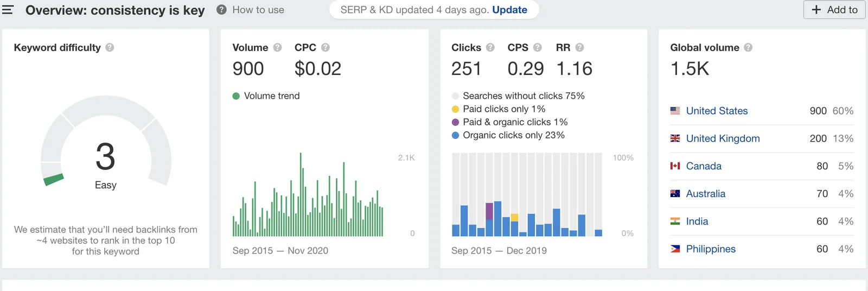Image resolution: width=868 pixels, height=291 pixels.
Task: Click the Clicks value 251
Action: [466, 69]
